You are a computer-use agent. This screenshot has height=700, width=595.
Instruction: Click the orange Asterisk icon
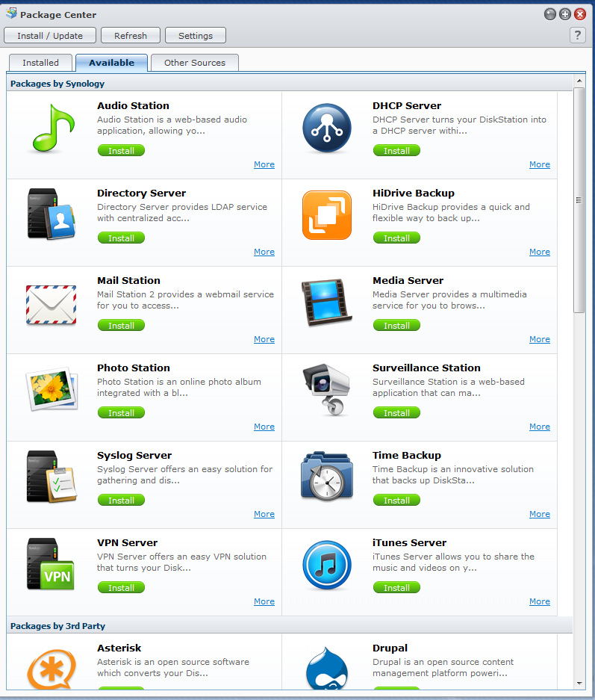52,669
